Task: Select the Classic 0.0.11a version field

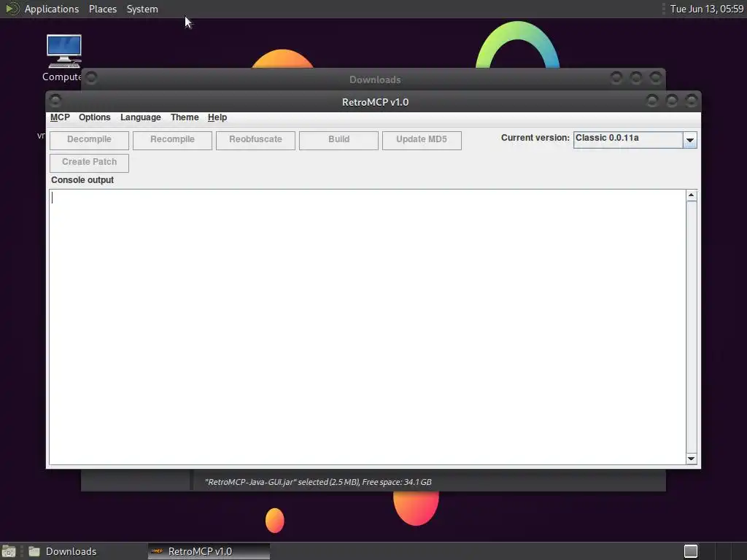Action: (x=628, y=139)
